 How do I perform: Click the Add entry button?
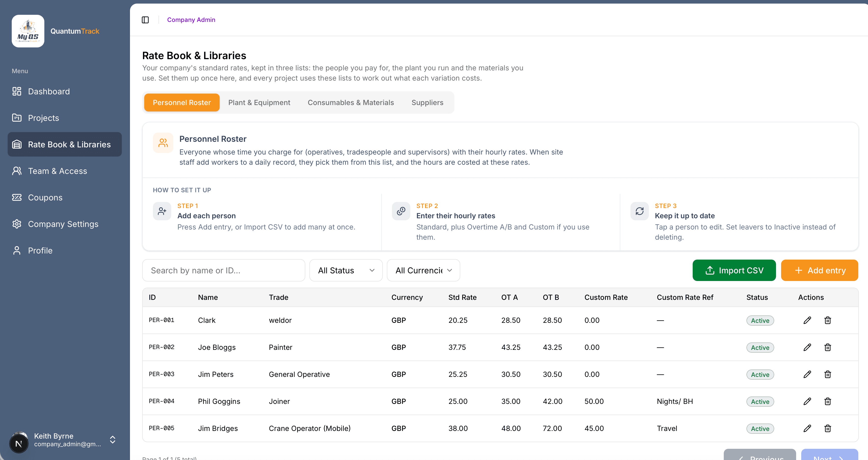click(x=820, y=270)
